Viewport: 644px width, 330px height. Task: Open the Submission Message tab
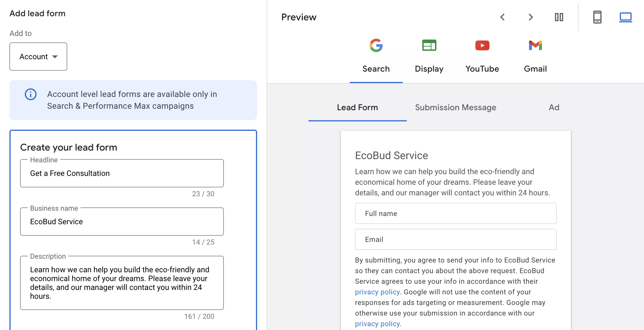pyautogui.click(x=456, y=108)
